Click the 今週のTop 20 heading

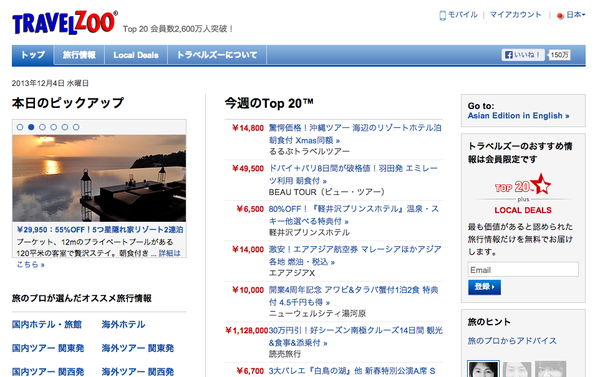point(269,103)
